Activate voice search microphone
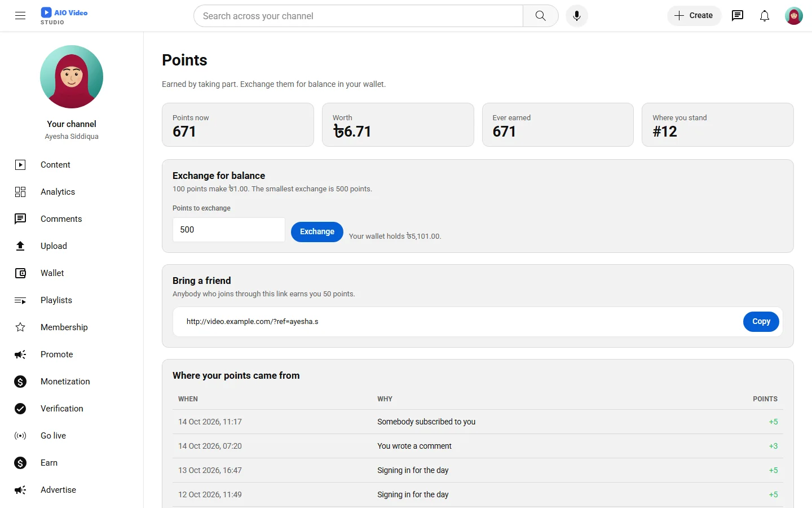Viewport: 812px width, 508px height. [x=577, y=16]
